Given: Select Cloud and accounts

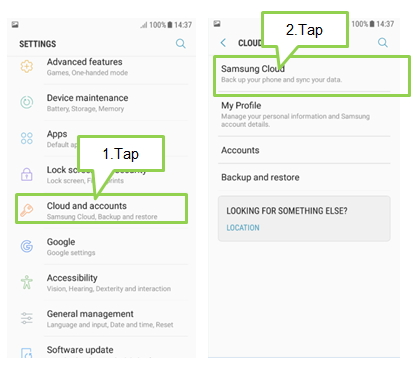Looking at the screenshot, I should coord(101,209).
